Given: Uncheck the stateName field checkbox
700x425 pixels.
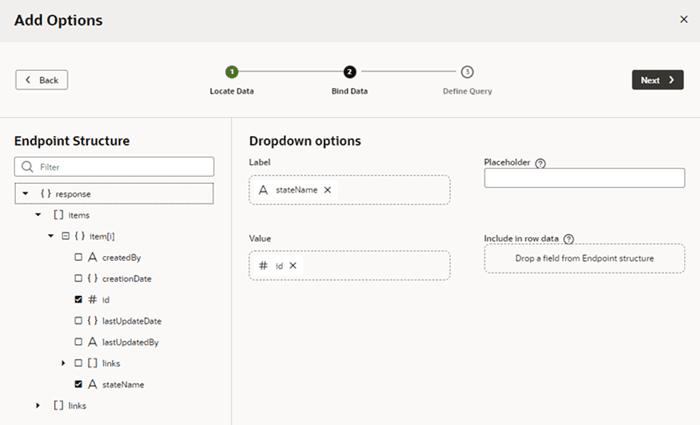Looking at the screenshot, I should [78, 384].
